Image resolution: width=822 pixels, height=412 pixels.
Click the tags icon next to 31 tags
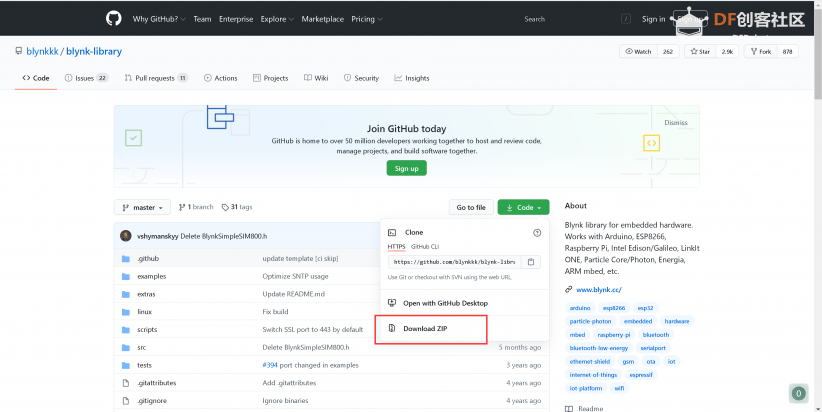tap(225, 208)
